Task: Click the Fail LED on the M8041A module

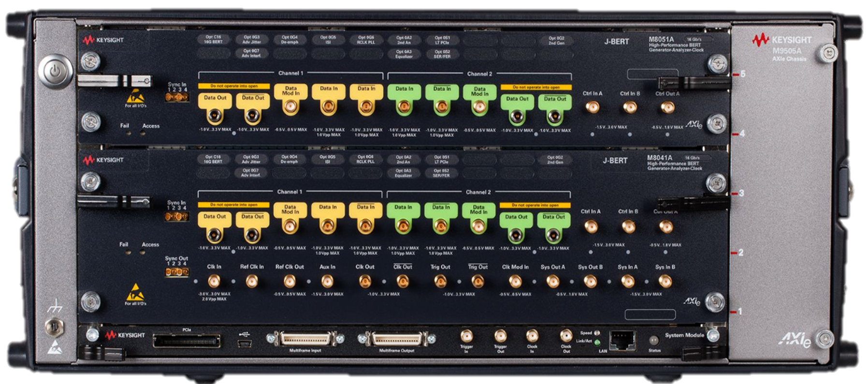Action: [x=128, y=252]
